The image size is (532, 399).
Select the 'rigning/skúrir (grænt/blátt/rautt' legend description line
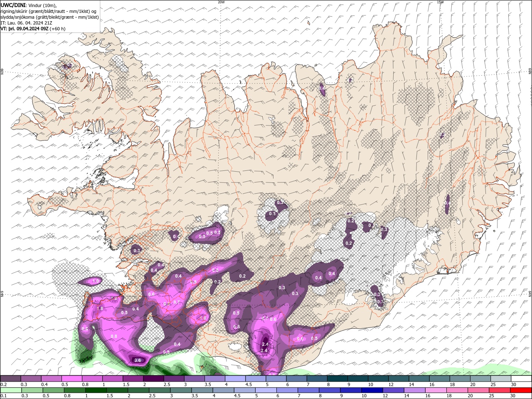49,11
